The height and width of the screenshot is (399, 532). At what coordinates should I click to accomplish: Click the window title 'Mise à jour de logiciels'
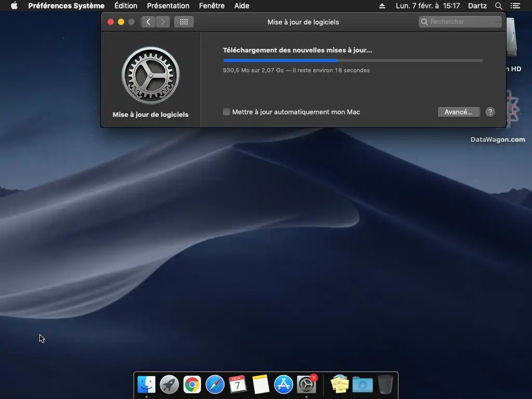[303, 22]
